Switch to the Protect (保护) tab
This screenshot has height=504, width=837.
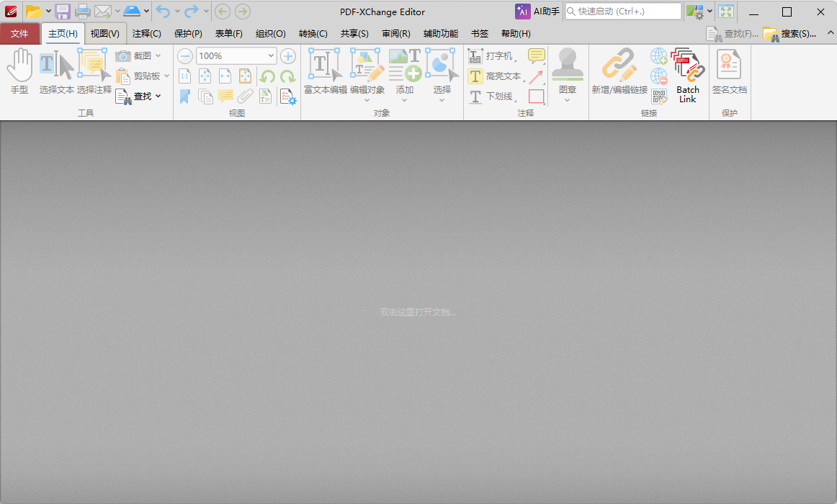click(188, 34)
